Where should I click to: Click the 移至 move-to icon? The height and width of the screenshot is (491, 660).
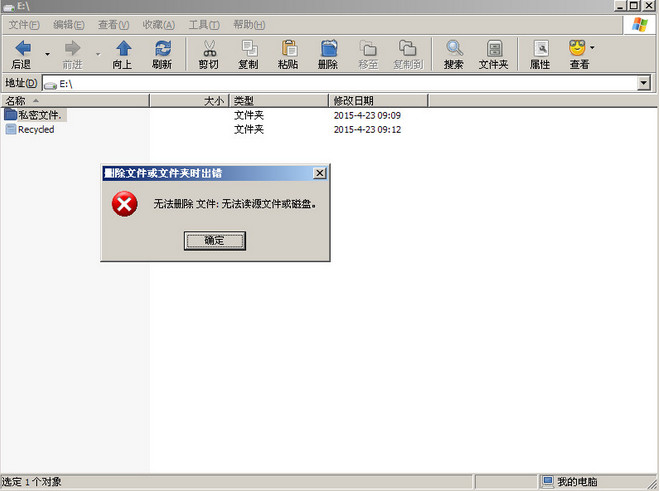tap(368, 48)
